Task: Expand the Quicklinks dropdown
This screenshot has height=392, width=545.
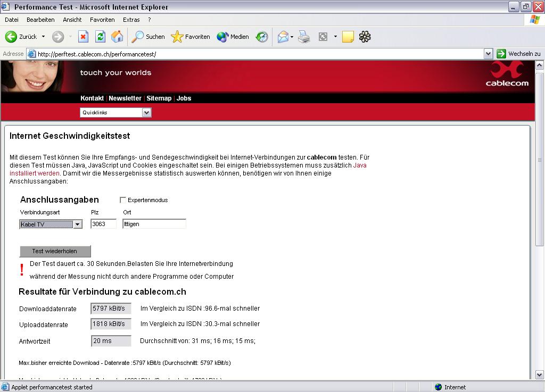Action: (147, 112)
